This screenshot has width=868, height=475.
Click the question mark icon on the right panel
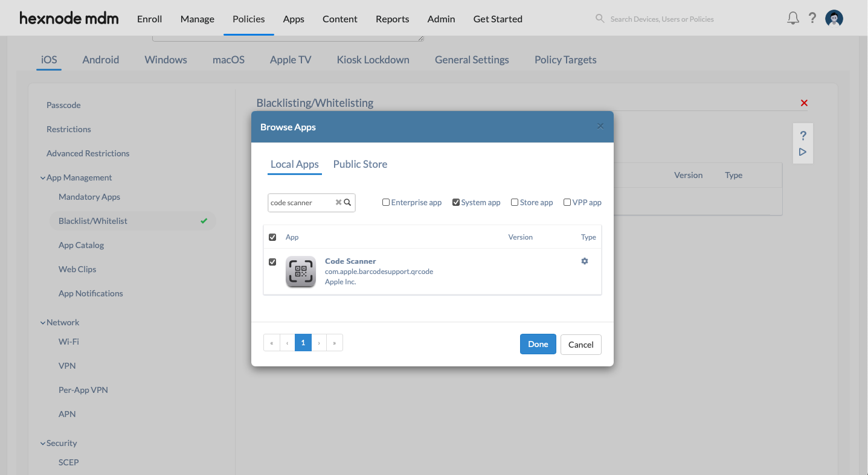[803, 135]
